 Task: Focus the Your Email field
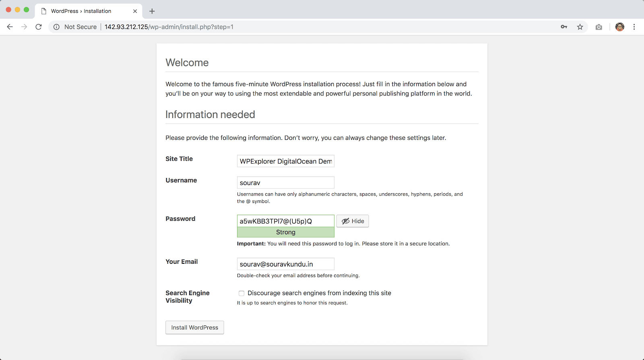286,264
